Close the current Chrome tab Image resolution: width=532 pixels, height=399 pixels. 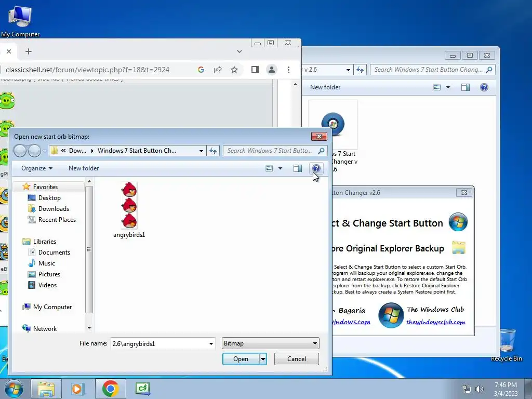coord(9,51)
